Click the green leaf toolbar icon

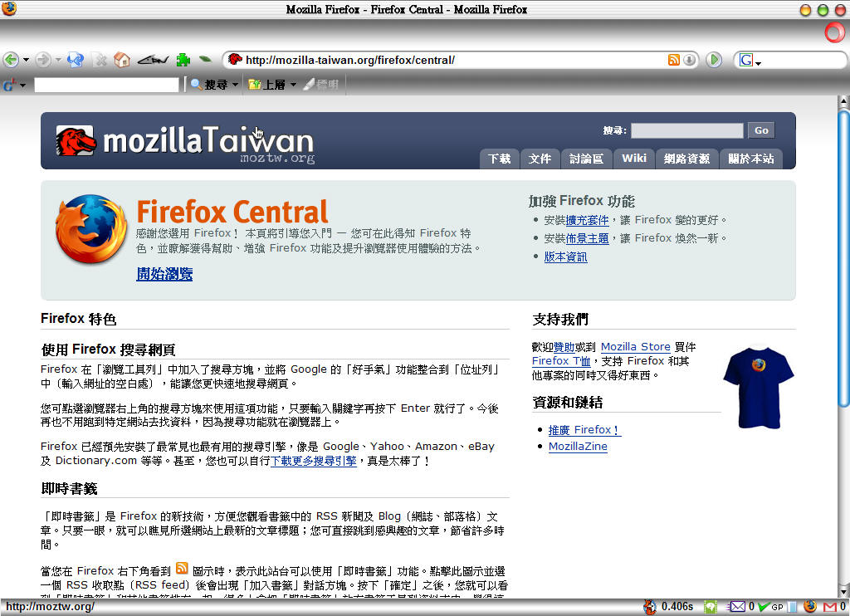[206, 59]
